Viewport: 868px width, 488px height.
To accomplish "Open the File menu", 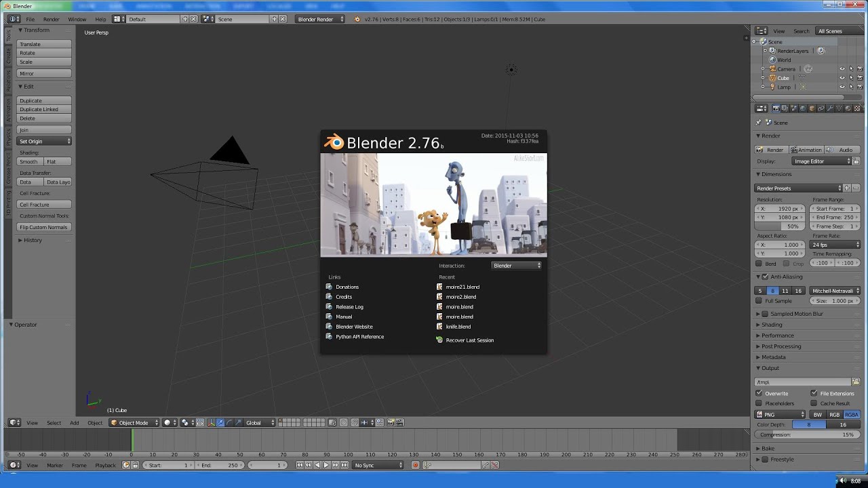I will 31,19.
